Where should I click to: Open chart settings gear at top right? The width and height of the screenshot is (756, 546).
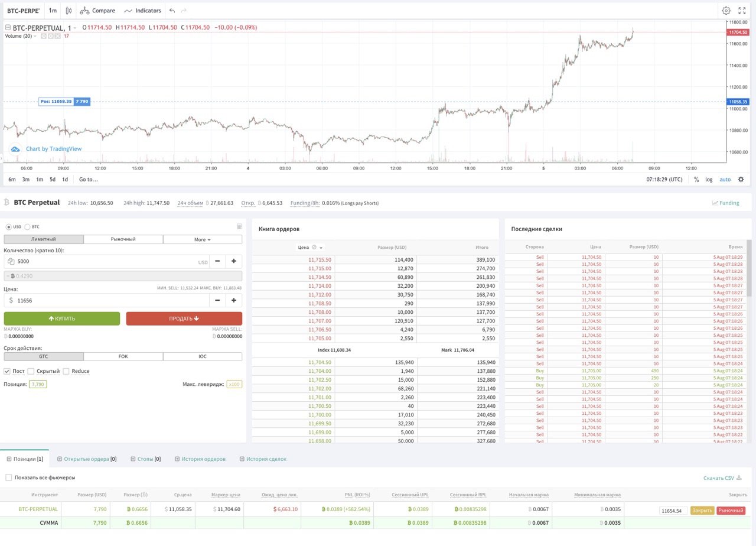(x=726, y=11)
